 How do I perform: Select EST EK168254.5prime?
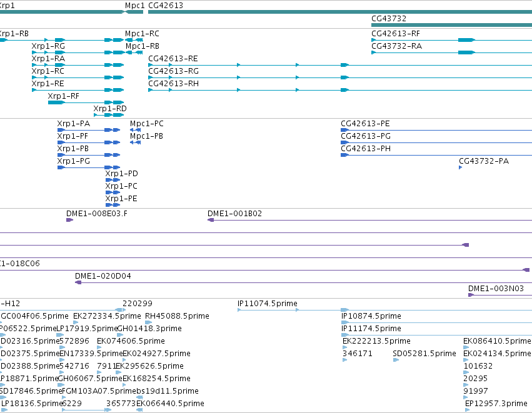[x=156, y=379]
